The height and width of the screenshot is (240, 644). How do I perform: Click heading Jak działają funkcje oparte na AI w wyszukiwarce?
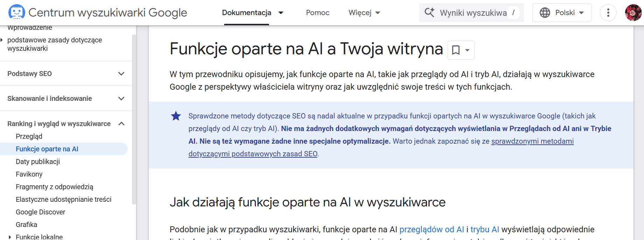[307, 202]
